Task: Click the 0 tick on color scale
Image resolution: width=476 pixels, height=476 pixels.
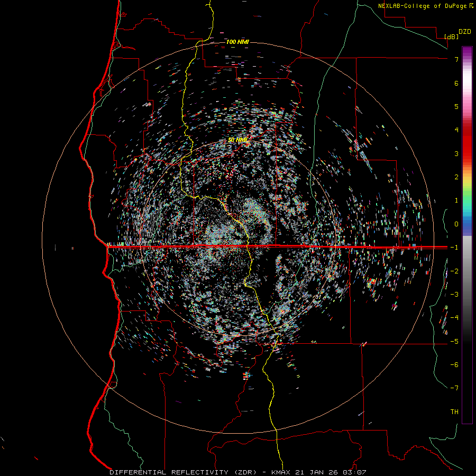Action: click(x=456, y=224)
